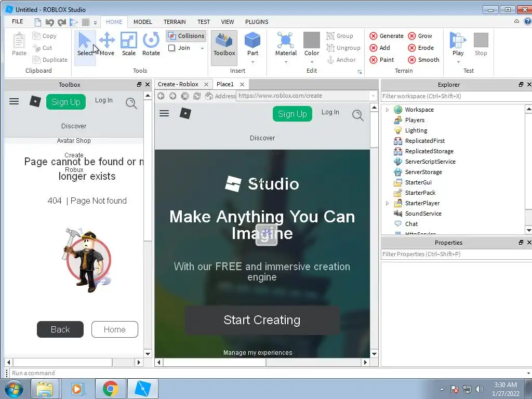This screenshot has width=532, height=399.
Task: Click terrain Erode tool
Action: pos(421,48)
